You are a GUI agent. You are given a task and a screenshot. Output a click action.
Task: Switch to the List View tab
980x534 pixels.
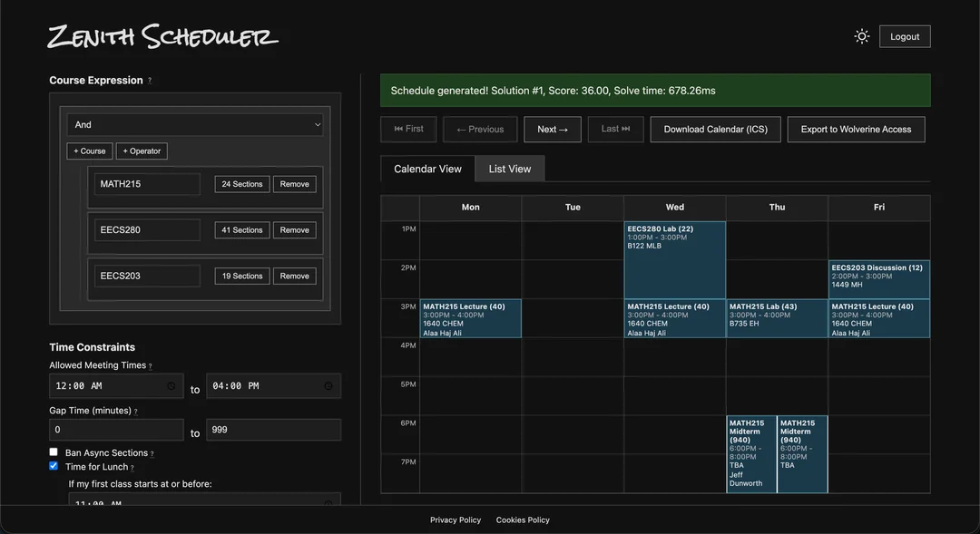tap(509, 168)
